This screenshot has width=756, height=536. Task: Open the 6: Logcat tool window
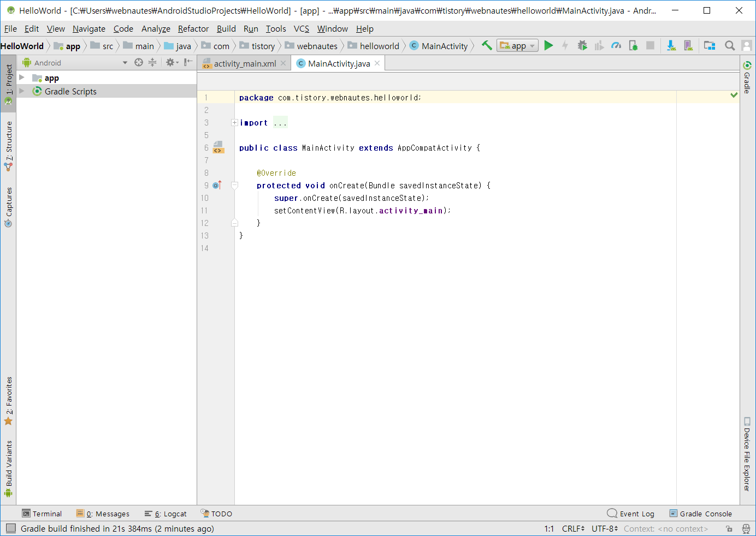pyautogui.click(x=166, y=514)
